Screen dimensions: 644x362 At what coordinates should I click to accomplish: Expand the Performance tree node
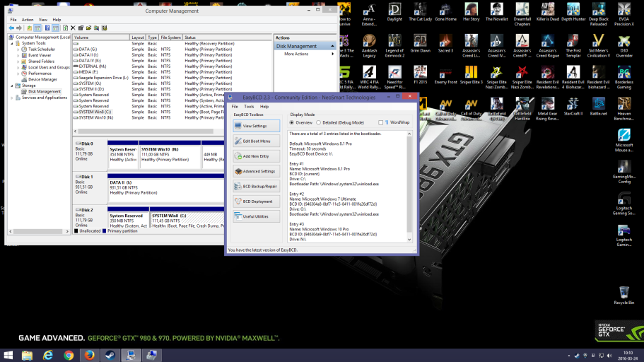pyautogui.click(x=18, y=73)
